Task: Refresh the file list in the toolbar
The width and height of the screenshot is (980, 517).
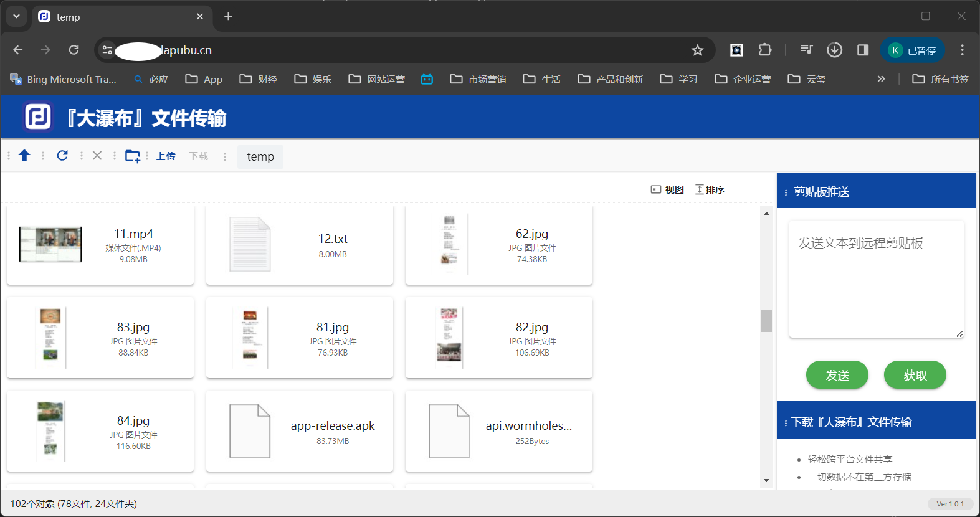Action: (x=62, y=156)
